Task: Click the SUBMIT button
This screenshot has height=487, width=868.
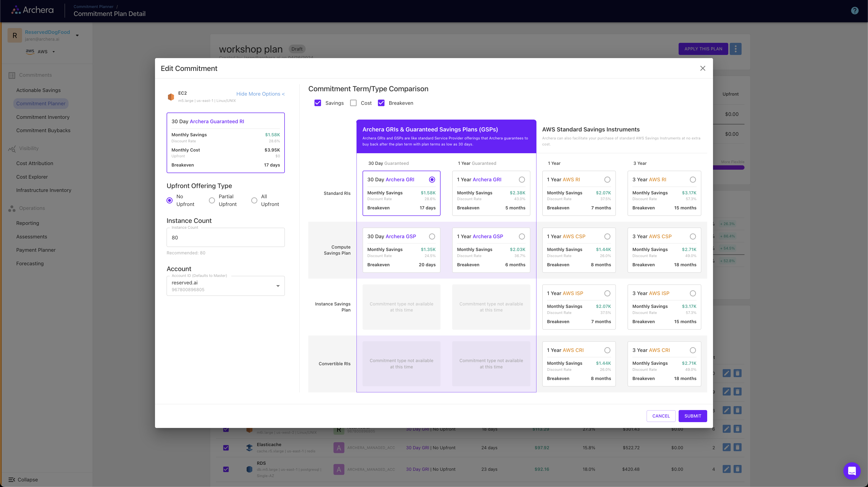Action: (692, 416)
